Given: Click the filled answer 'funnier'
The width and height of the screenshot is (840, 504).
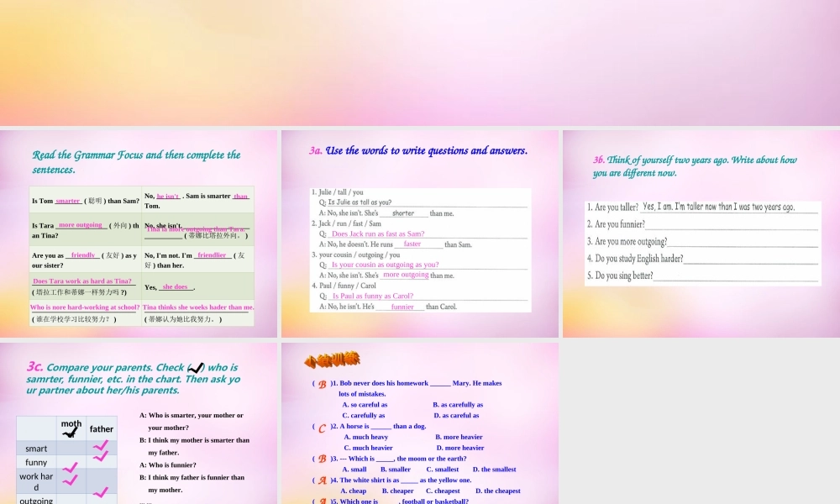Looking at the screenshot, I should pos(402,307).
